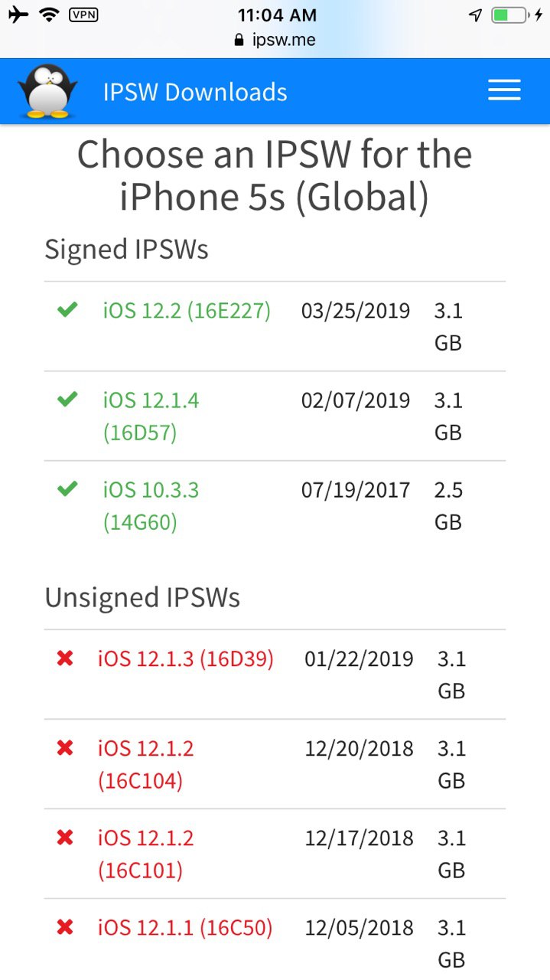Select the iOS 10.3.3 (14G60) firmware link

coord(151,506)
